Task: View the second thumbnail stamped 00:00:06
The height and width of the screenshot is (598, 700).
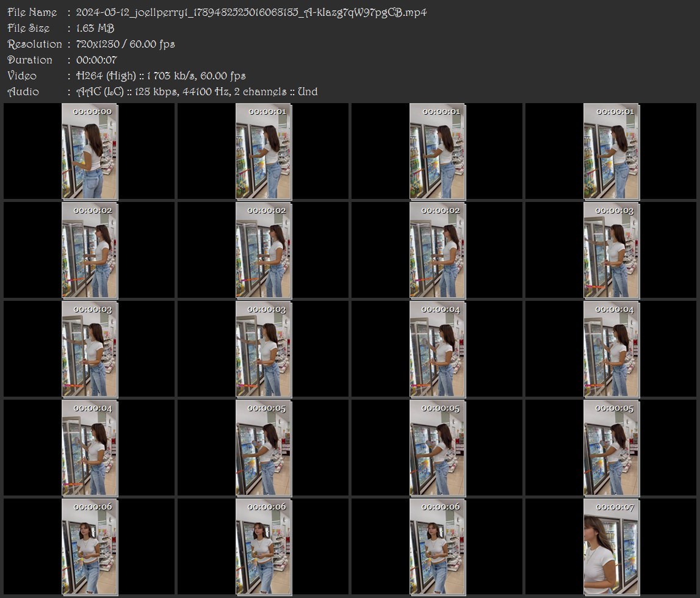Action: 264,547
